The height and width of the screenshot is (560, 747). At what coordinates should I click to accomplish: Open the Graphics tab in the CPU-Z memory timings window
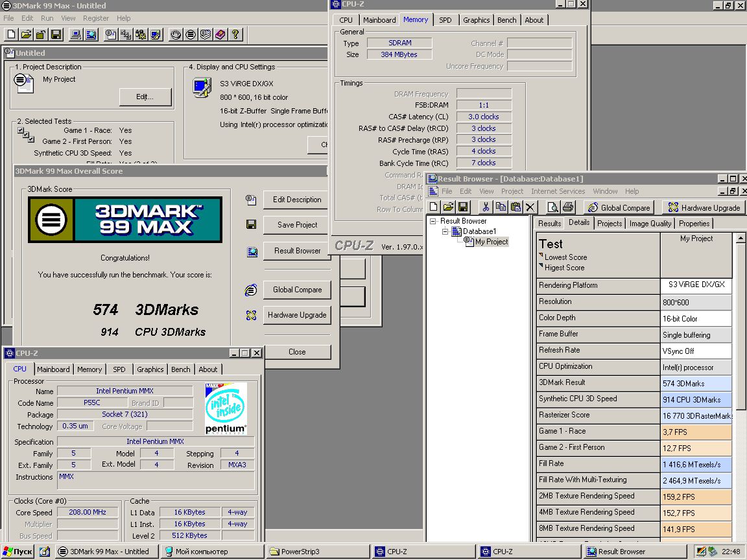coord(477,20)
